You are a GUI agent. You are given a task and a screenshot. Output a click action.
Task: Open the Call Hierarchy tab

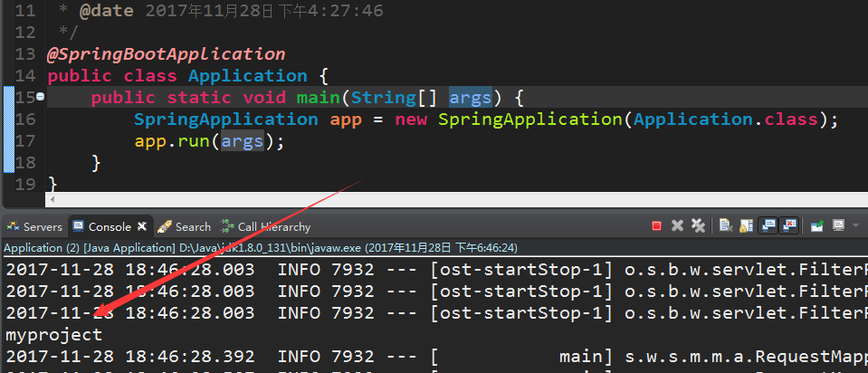tap(265, 227)
